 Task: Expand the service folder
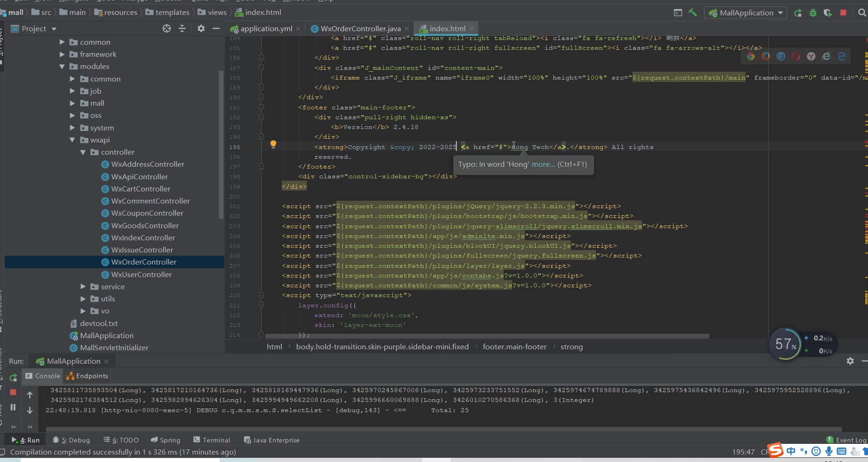(x=83, y=286)
